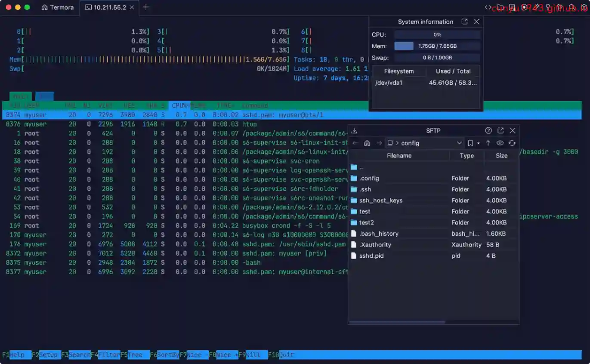Pop out the System information panel
Viewport: 590px width, 364px height.
(x=464, y=22)
